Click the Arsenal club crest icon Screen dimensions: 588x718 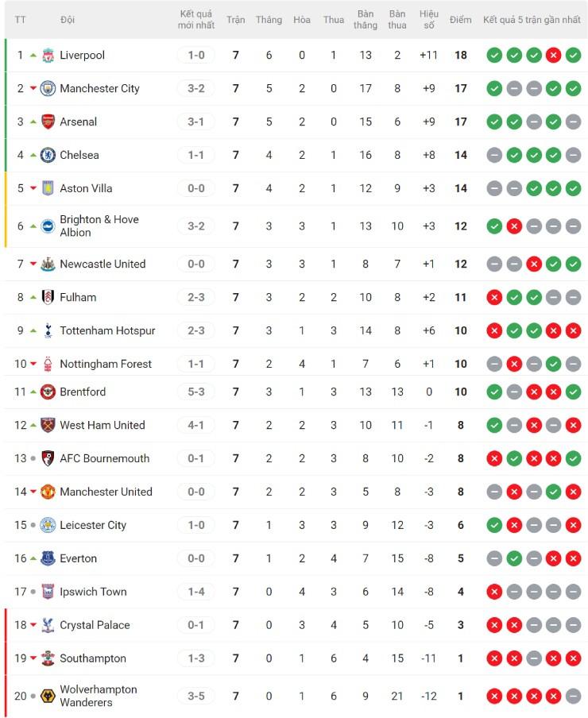click(48, 122)
